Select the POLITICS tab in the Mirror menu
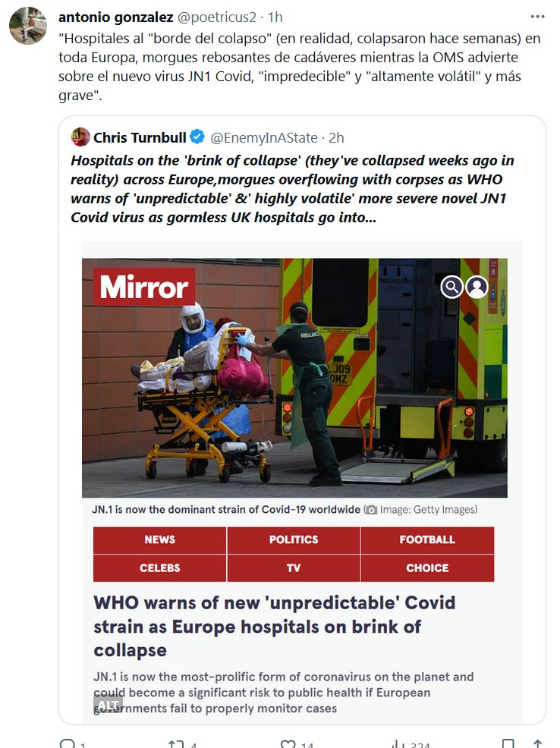Image resolution: width=560 pixels, height=748 pixels. click(x=294, y=539)
